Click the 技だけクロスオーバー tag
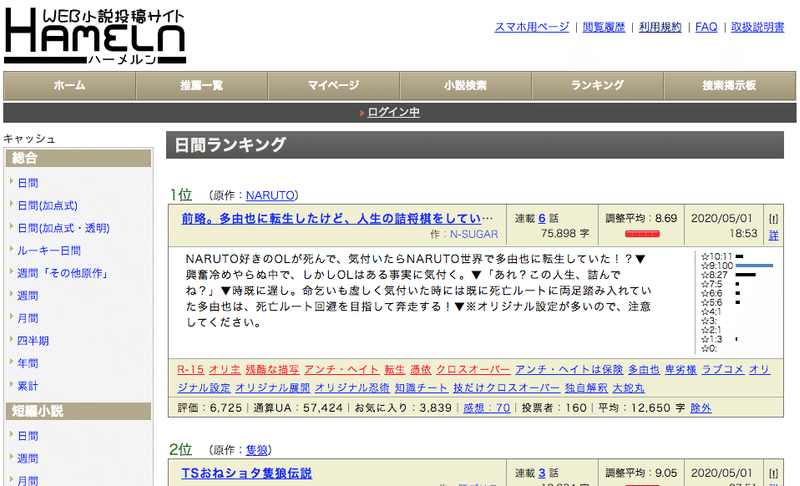The height and width of the screenshot is (486, 800). (x=507, y=388)
